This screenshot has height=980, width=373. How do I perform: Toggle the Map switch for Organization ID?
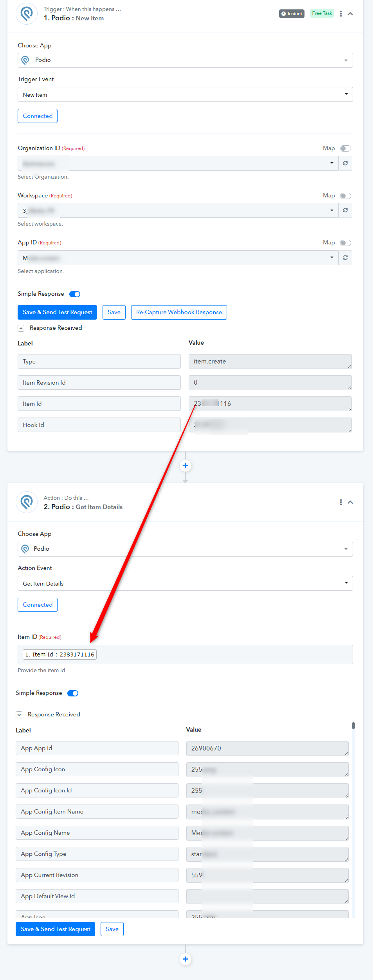345,148
